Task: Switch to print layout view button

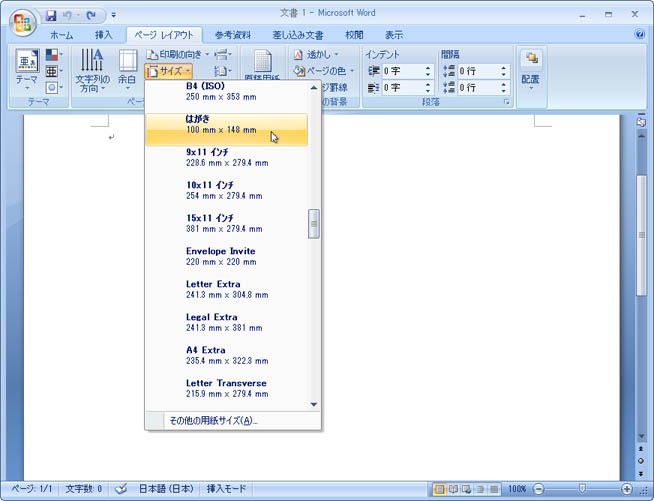Action: click(439, 489)
